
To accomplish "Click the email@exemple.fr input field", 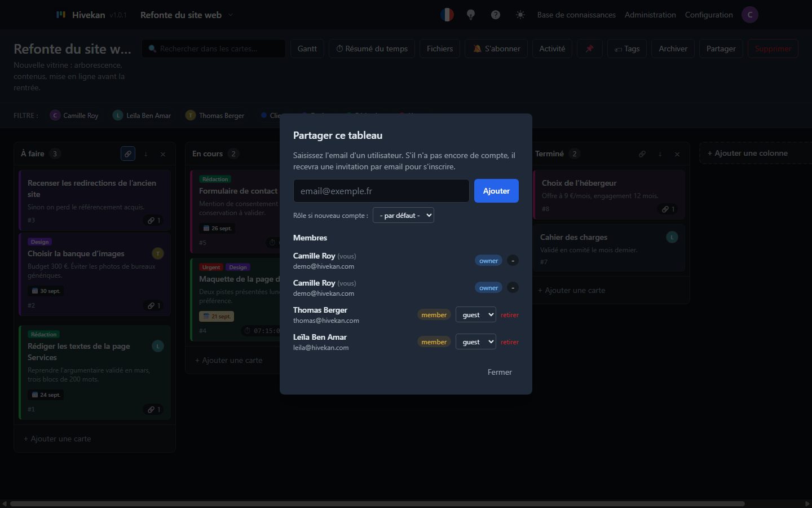I will [381, 191].
